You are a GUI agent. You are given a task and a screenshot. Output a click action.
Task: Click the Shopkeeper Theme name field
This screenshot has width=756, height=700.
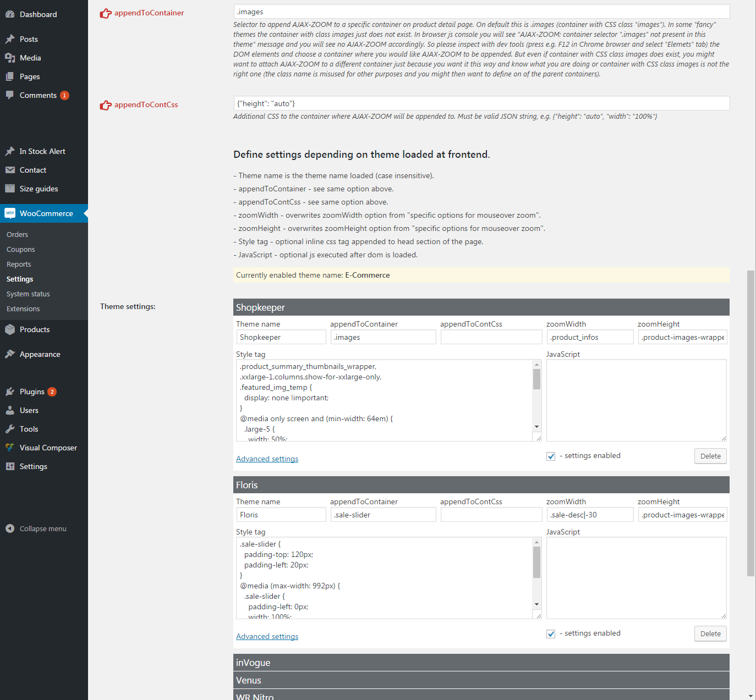281,337
